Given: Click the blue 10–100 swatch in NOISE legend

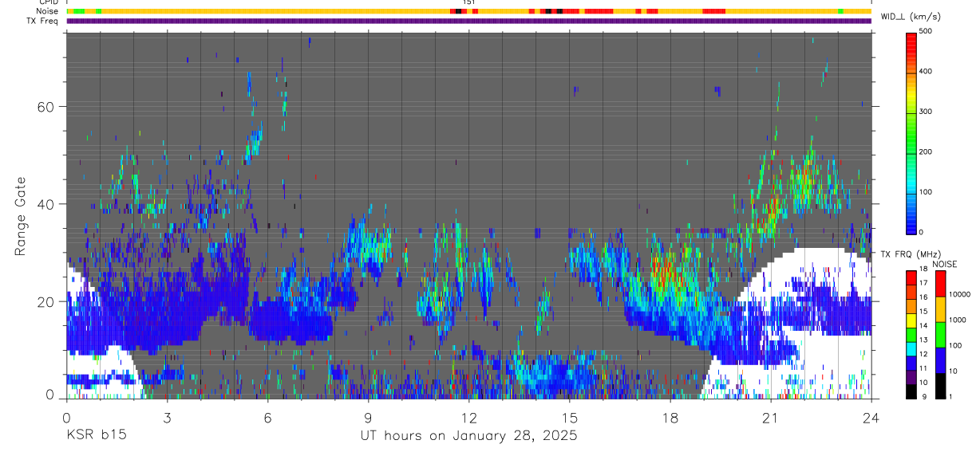Looking at the screenshot, I should pos(941,360).
